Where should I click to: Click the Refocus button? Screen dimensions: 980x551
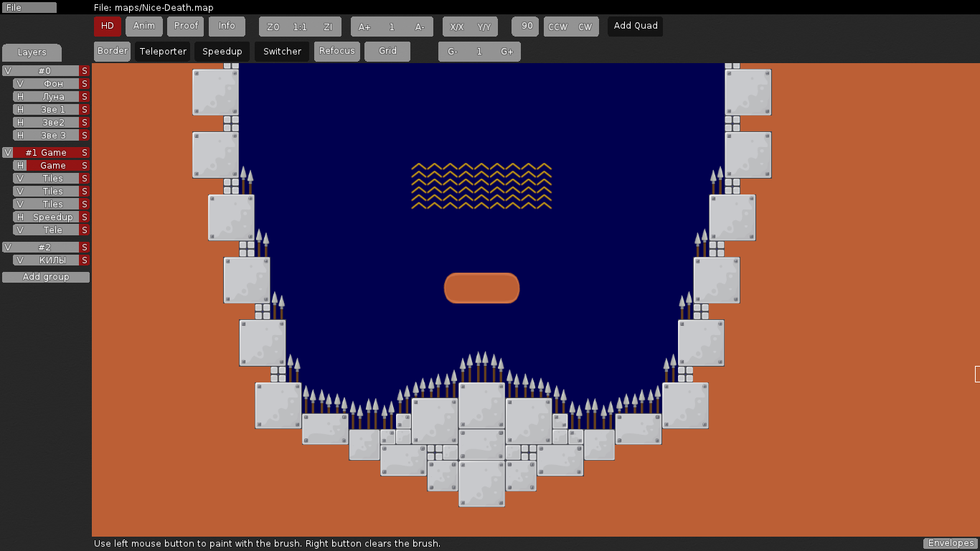[x=337, y=52]
